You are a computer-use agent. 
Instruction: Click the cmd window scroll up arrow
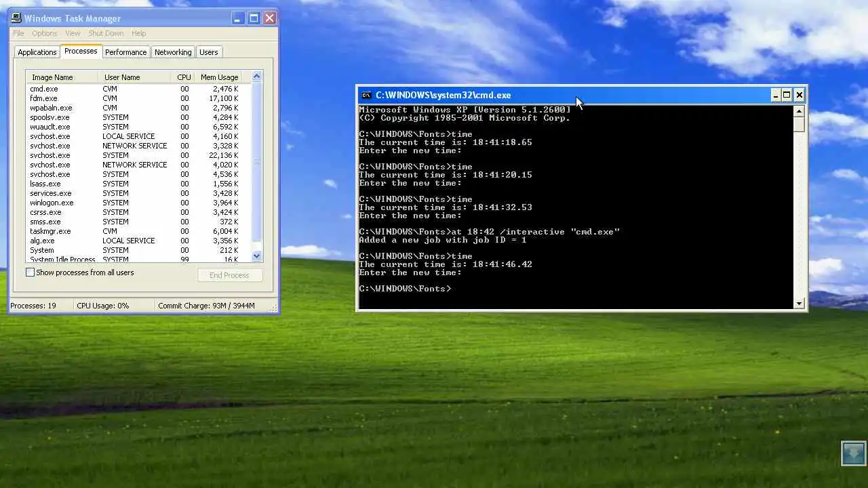[x=799, y=111]
